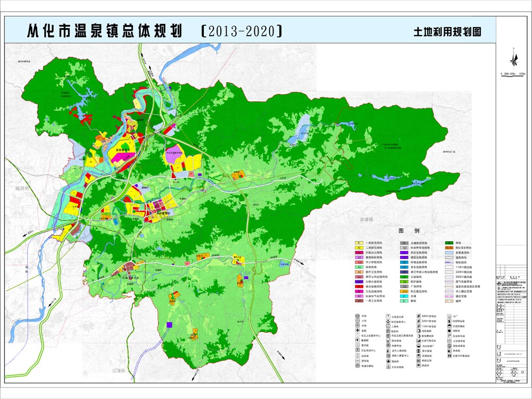Click the elderly welfare home icon
Screen dimensions: 532x399
(388, 351)
